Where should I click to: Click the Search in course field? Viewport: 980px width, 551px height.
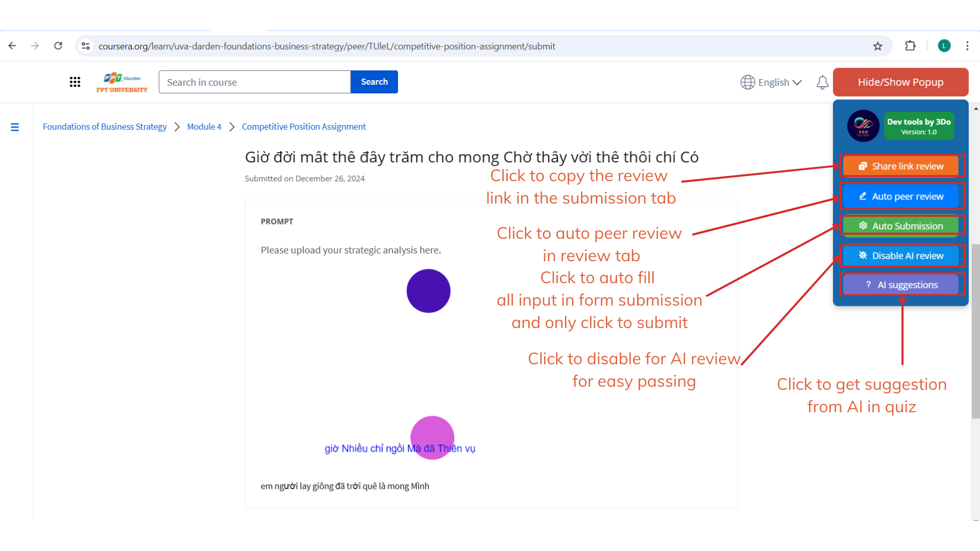[x=254, y=82]
